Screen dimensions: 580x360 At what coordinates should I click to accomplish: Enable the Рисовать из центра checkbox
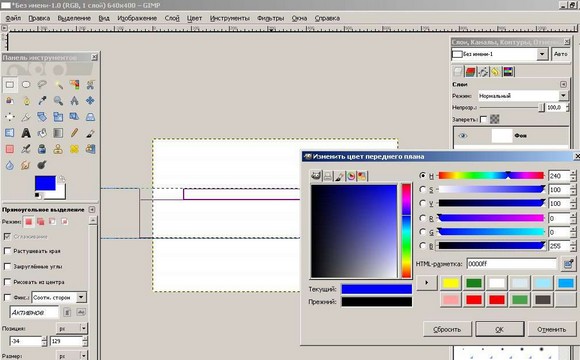(x=7, y=282)
